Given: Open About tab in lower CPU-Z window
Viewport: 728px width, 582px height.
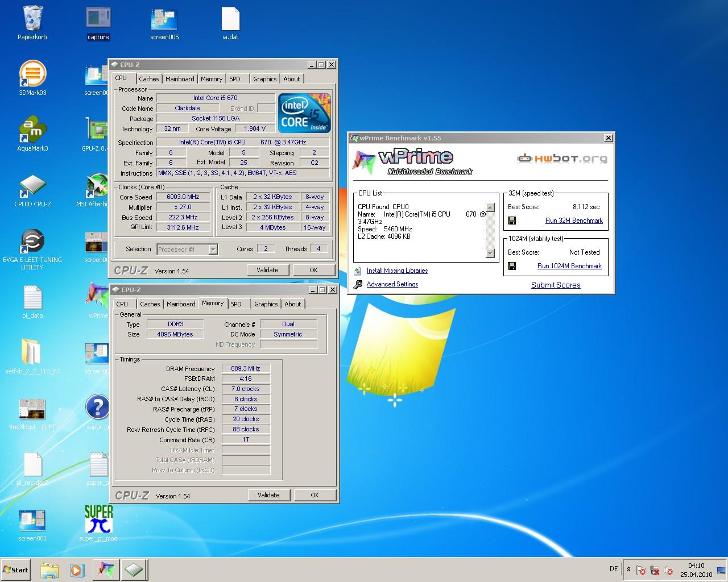Looking at the screenshot, I should pos(293,304).
